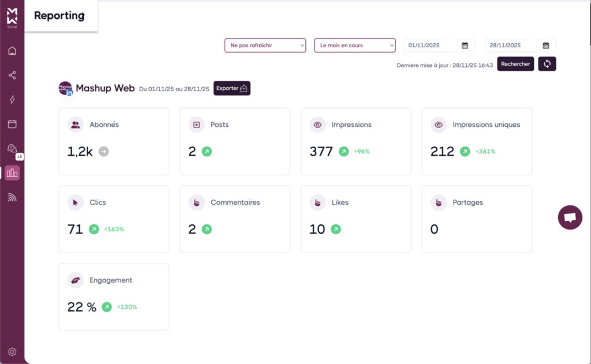Click the Impressions stat card

pyautogui.click(x=356, y=141)
